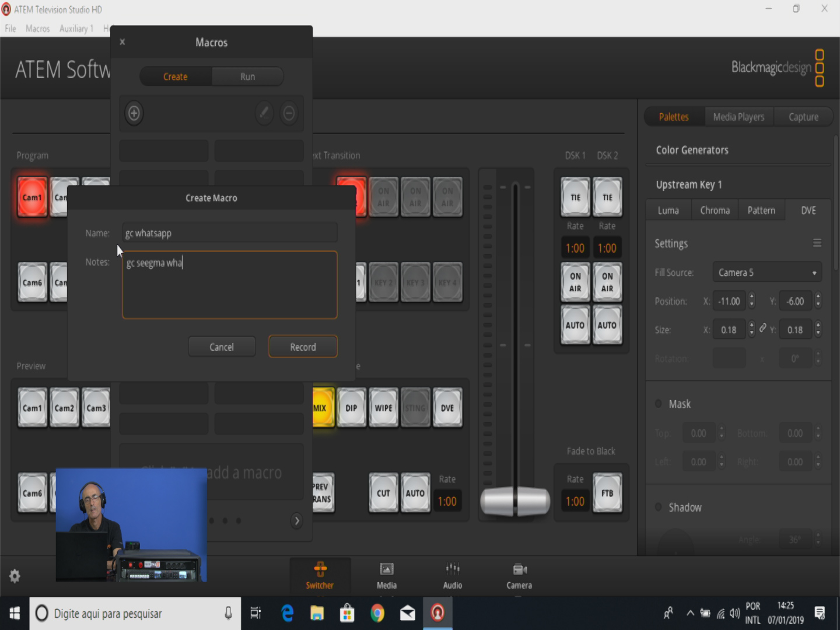This screenshot has width=840, height=630.
Task: Open the settings gear at bottom left
Action: coord(15,576)
